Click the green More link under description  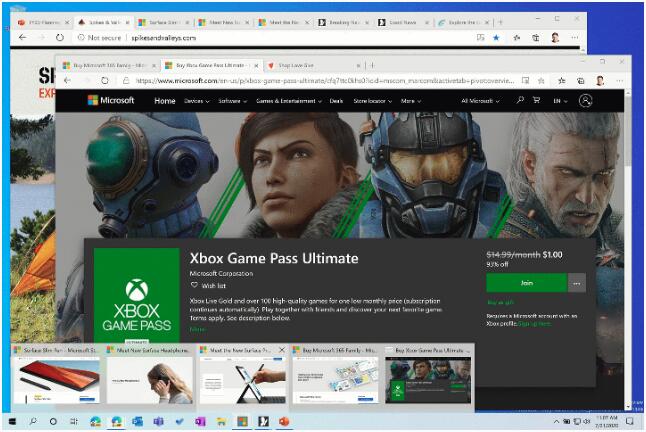click(197, 329)
